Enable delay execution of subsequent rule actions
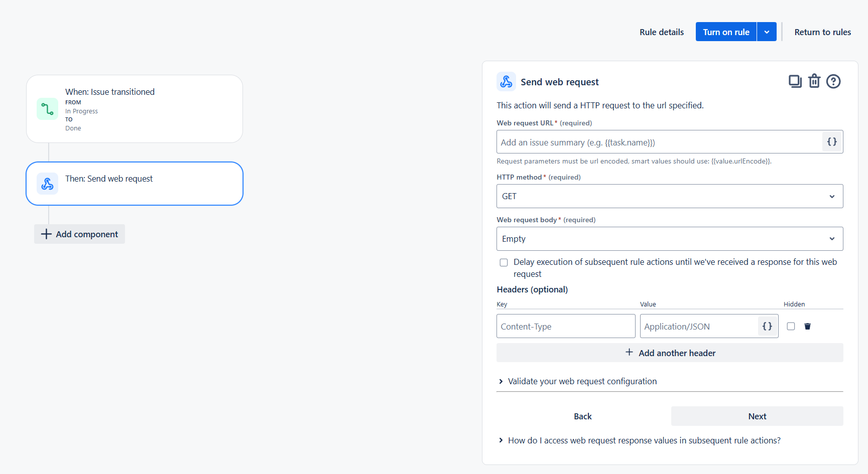Screen dimensions: 868x474 [504, 262]
